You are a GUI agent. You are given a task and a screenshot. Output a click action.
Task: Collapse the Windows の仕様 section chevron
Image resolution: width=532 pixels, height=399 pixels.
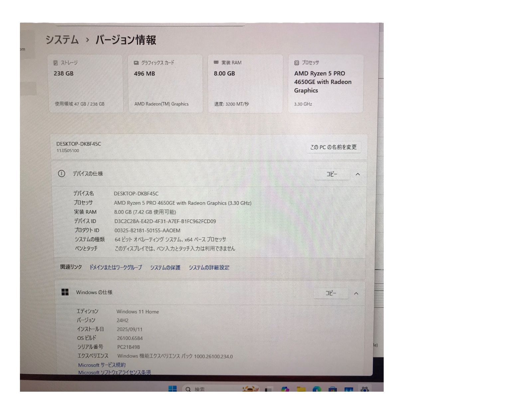pos(356,293)
